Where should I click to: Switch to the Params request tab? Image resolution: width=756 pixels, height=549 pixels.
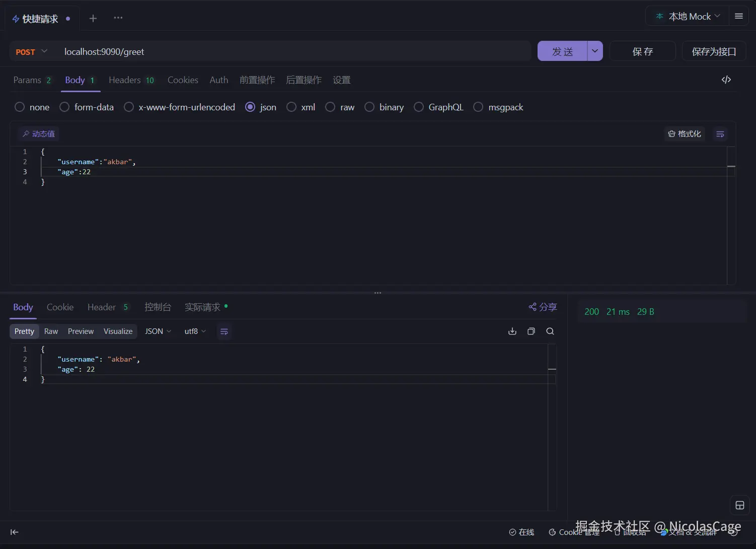pos(32,80)
